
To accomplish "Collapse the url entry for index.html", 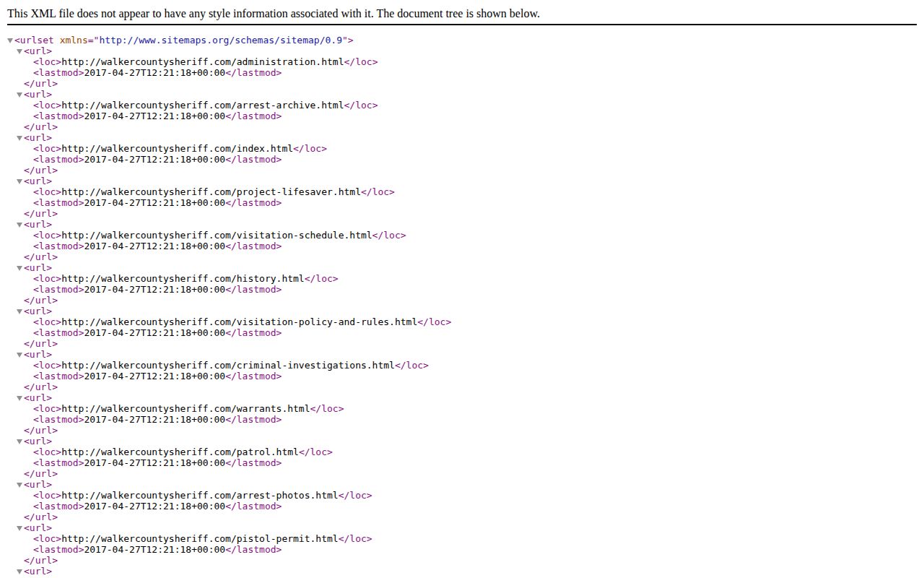I will (x=19, y=138).
